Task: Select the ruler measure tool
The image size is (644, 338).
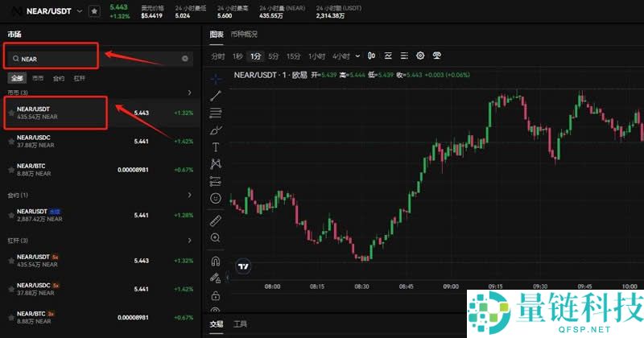Action: pos(216,220)
